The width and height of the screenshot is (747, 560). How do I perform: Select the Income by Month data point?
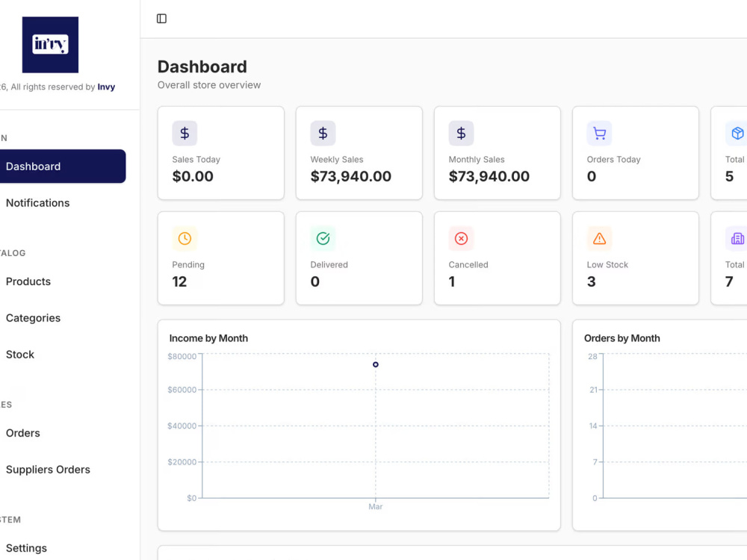pos(376,364)
